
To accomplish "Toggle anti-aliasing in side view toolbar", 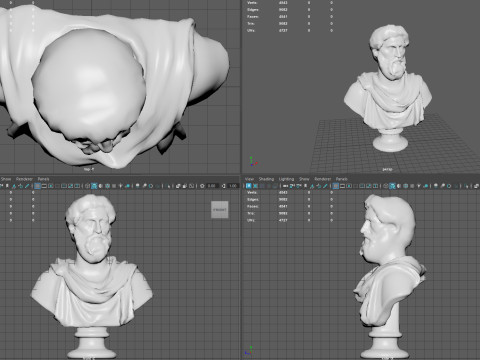I will pos(449,186).
